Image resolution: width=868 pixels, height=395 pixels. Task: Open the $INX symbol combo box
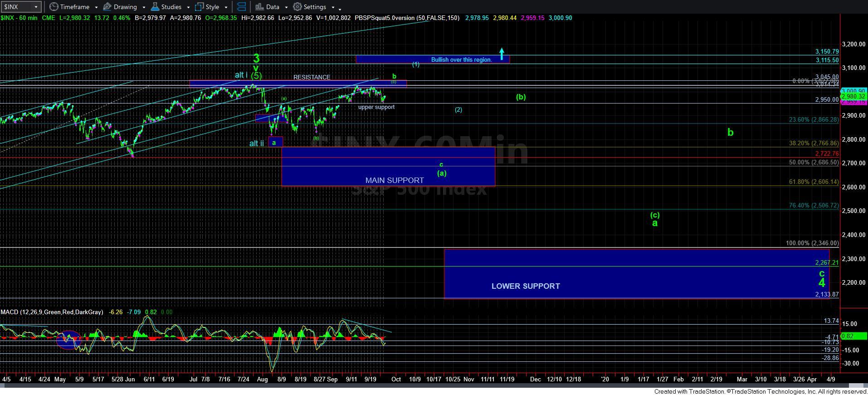click(x=20, y=7)
